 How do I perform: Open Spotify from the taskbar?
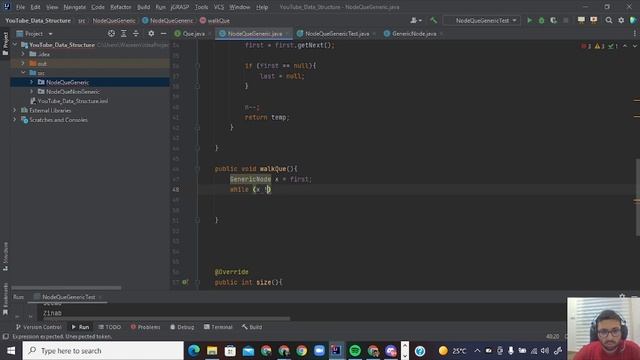pyautogui.click(x=355, y=351)
